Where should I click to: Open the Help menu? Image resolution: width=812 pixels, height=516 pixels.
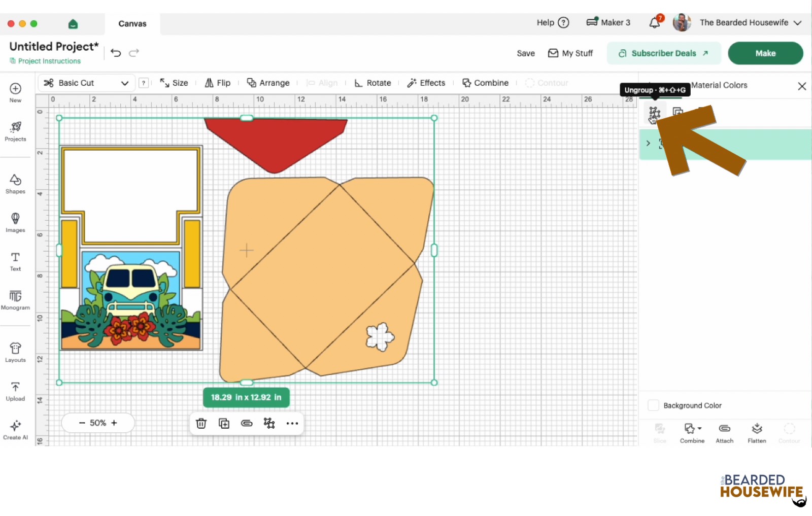click(553, 22)
